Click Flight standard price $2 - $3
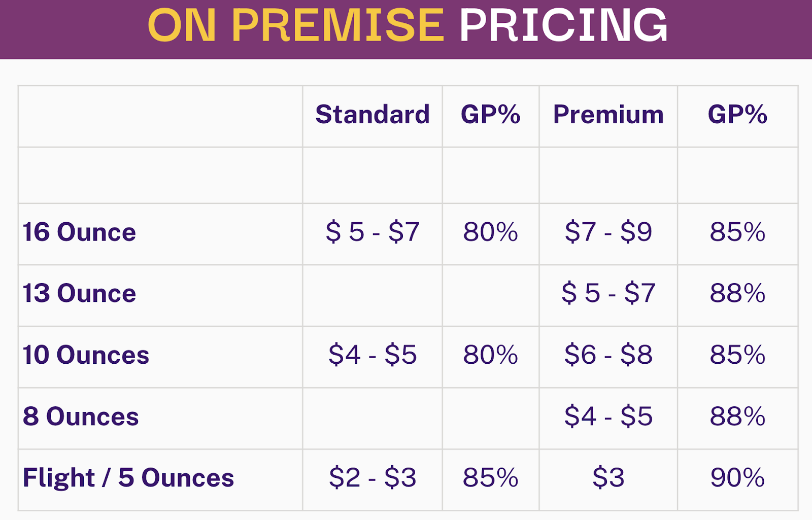Viewport: 812px width, 520px height. click(x=373, y=478)
